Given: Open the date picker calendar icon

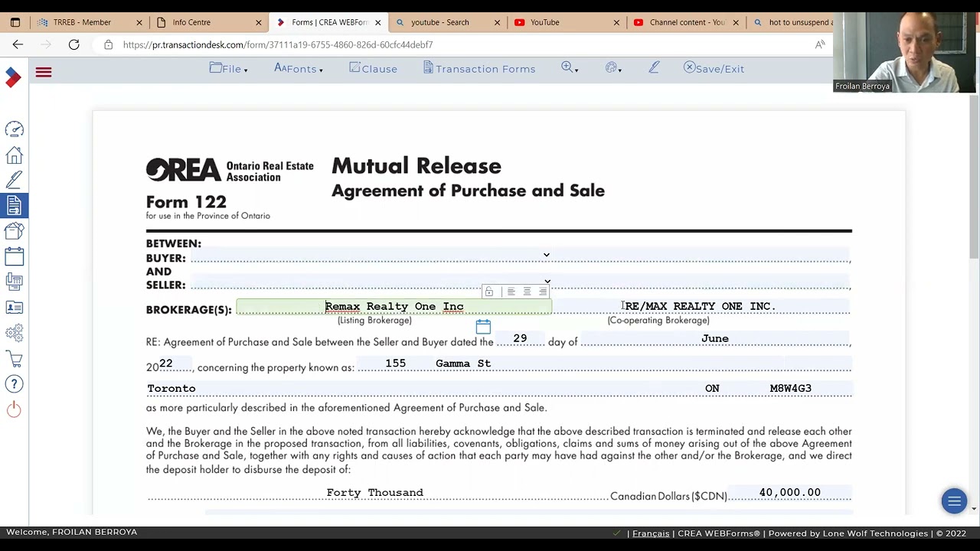Looking at the screenshot, I should pos(483,327).
